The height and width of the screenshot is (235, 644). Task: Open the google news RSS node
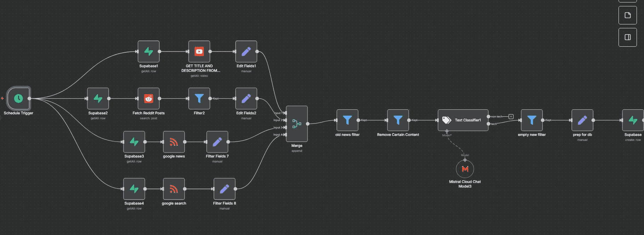coord(174,142)
